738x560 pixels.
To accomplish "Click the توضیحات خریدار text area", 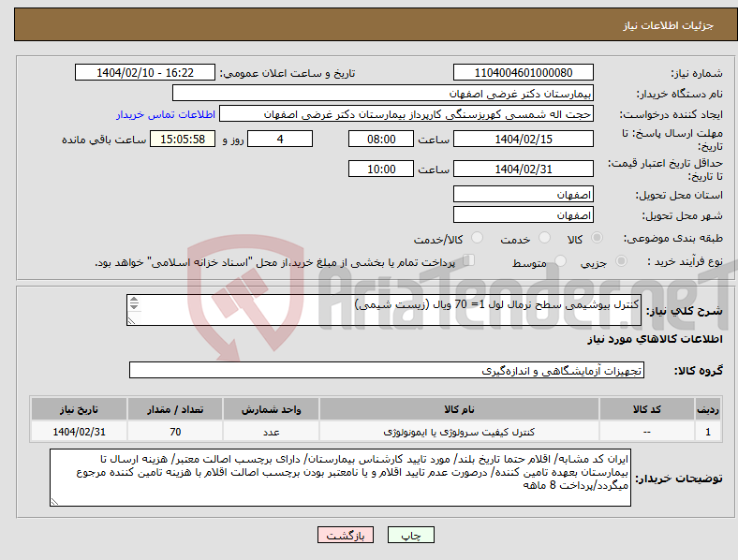I will [x=340, y=478].
